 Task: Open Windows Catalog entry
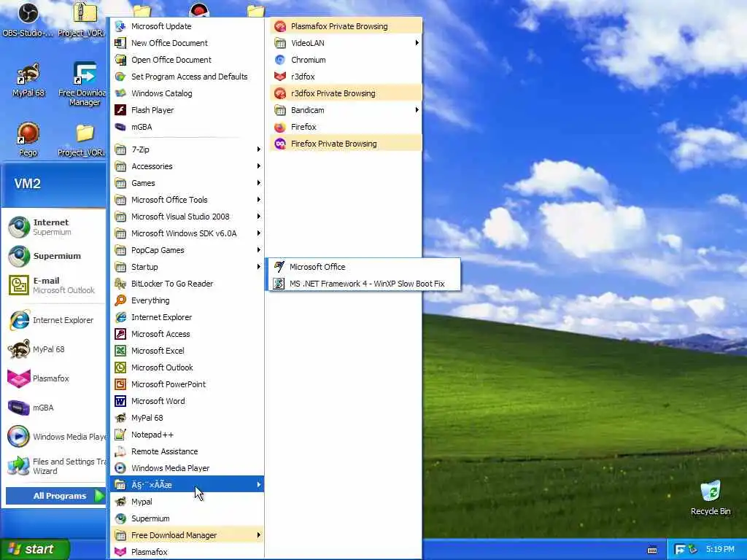(x=187, y=93)
